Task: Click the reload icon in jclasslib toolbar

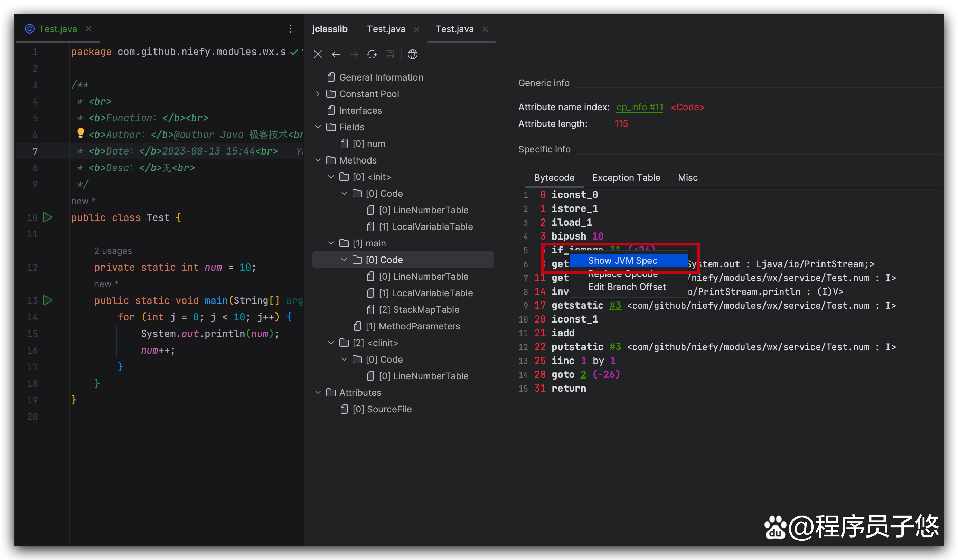Action: pos(372,54)
